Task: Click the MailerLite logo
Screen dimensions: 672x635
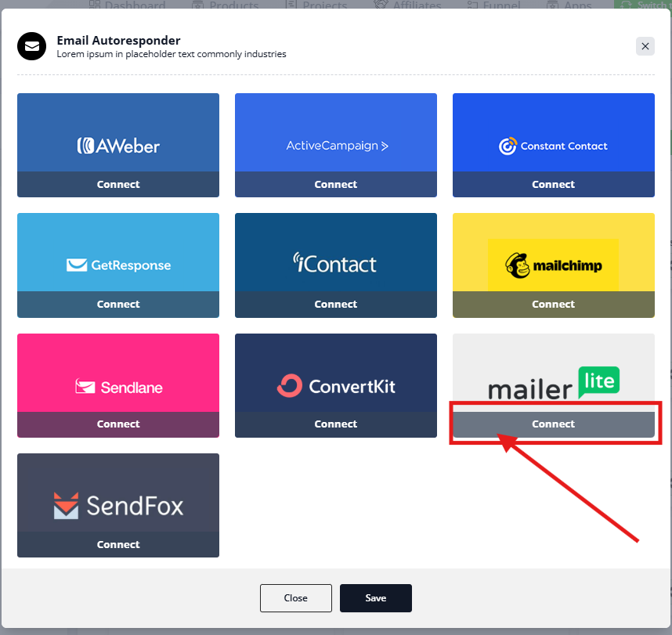Action: point(554,383)
